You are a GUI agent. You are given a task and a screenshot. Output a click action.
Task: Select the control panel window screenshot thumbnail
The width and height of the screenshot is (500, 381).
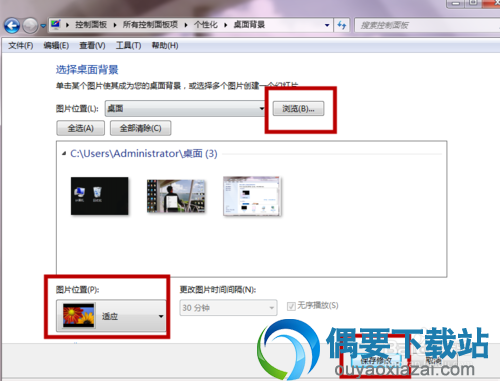click(252, 196)
